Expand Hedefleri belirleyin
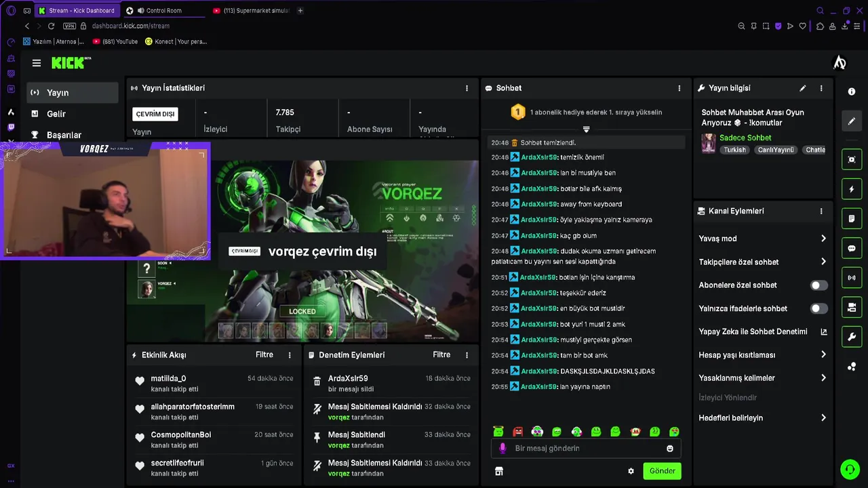The width and height of the screenshot is (868, 488). pyautogui.click(x=763, y=418)
